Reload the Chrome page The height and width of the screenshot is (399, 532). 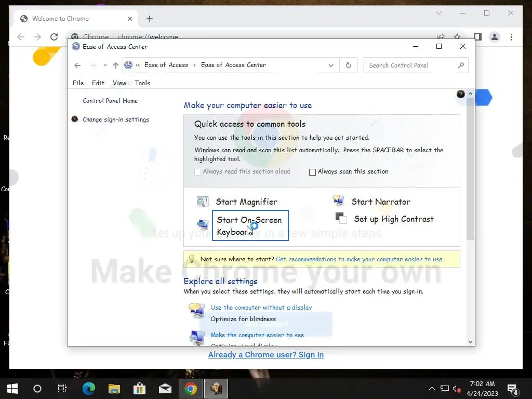54,37
